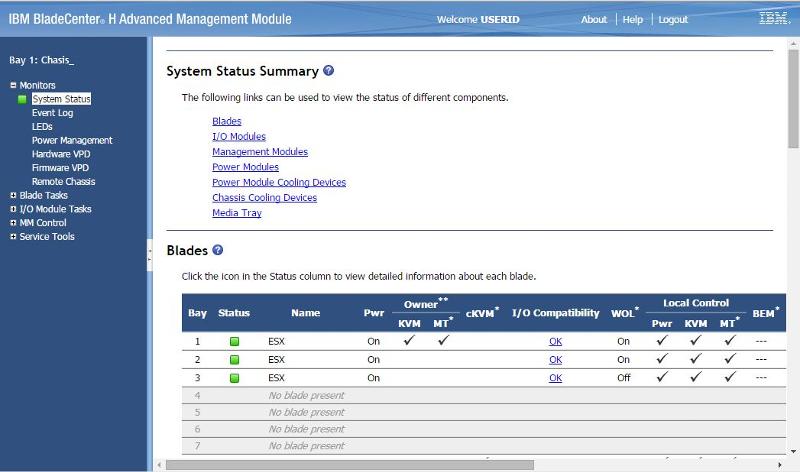This screenshot has height=472, width=800.
Task: Click Local Control header
Action: coord(696,303)
